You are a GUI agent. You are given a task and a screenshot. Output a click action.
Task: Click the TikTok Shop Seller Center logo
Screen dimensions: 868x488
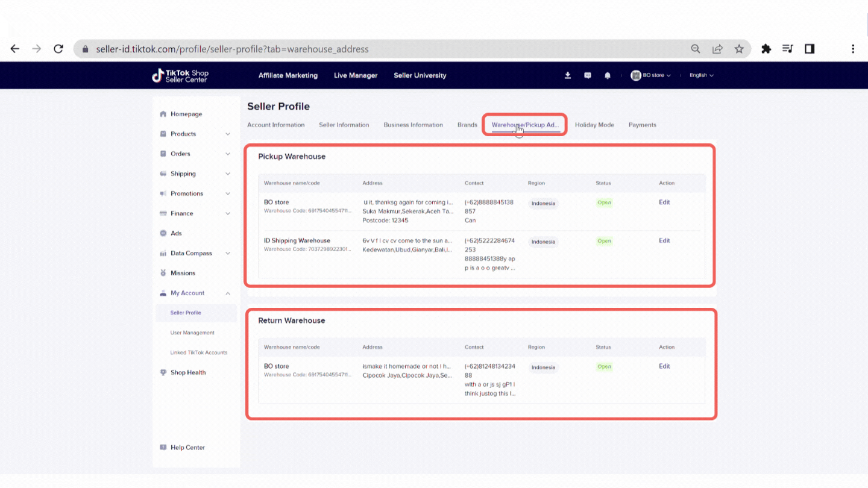click(180, 75)
